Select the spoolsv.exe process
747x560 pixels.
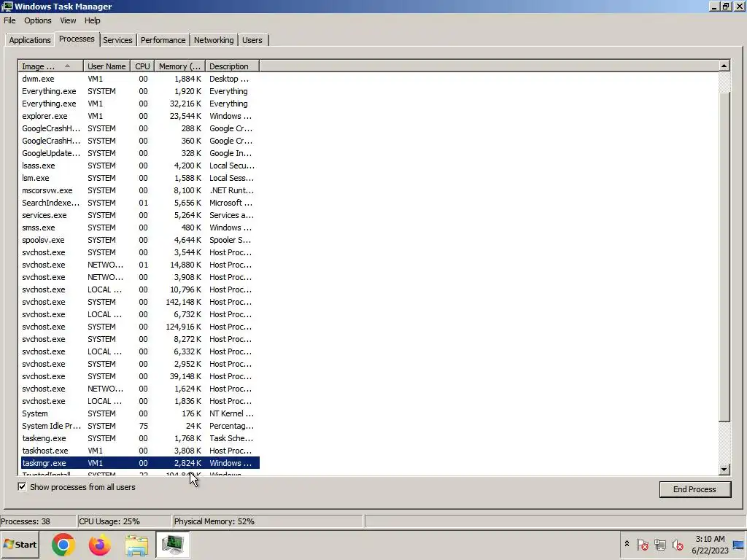click(140, 240)
